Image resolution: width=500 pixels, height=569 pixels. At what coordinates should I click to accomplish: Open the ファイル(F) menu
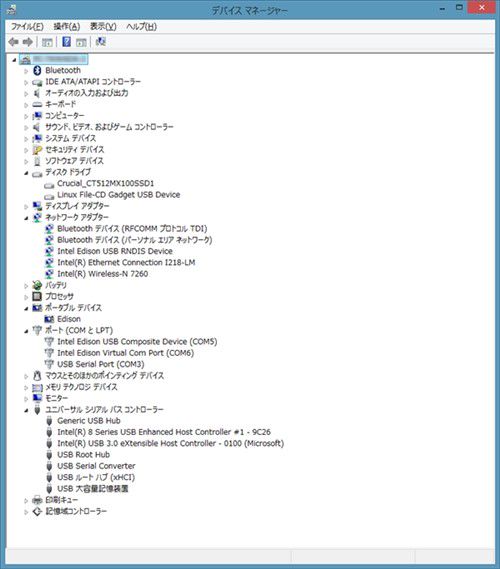[x=27, y=26]
